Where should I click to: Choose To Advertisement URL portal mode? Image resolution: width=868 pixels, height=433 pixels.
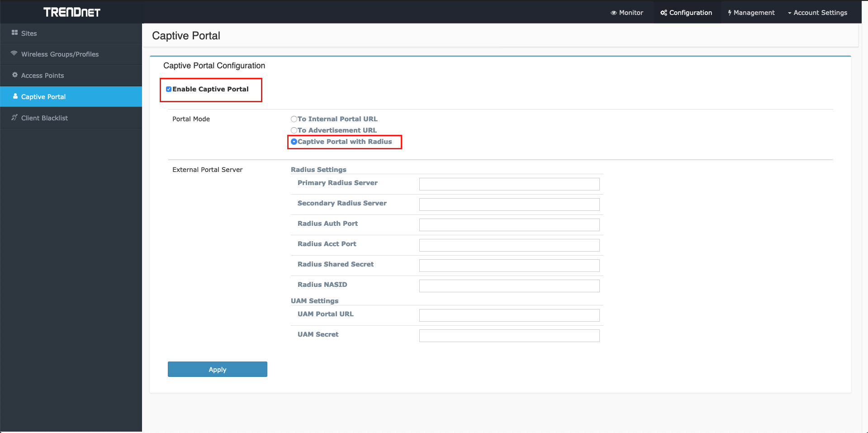294,130
